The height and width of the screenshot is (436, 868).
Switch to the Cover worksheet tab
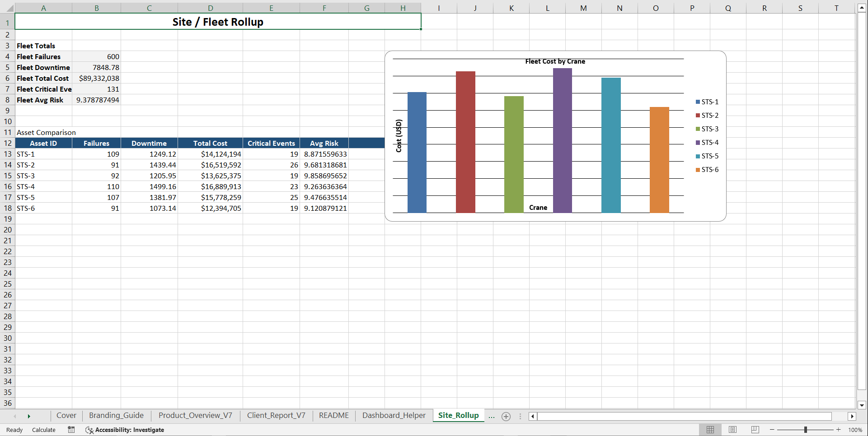coord(66,415)
